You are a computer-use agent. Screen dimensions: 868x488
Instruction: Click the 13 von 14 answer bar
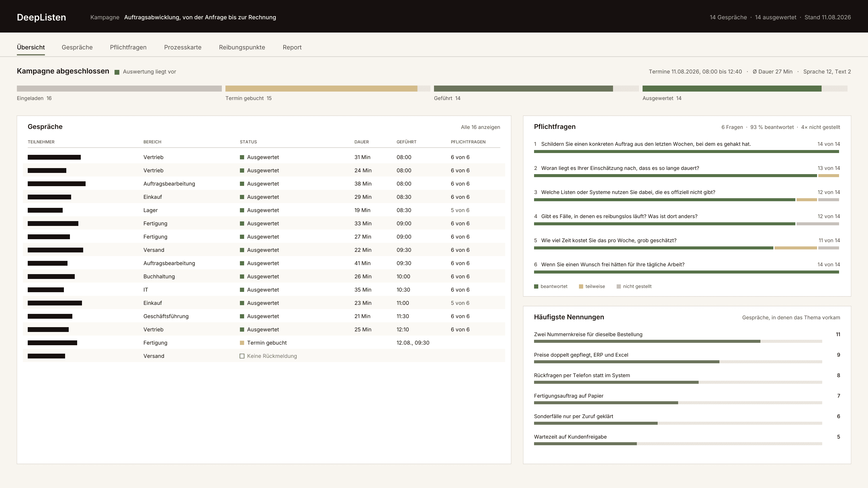pos(686,176)
